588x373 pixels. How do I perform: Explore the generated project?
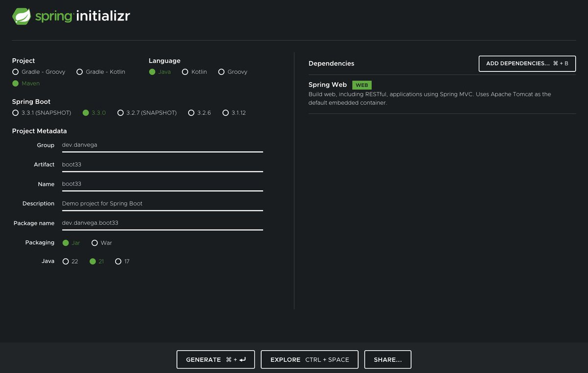310,359
